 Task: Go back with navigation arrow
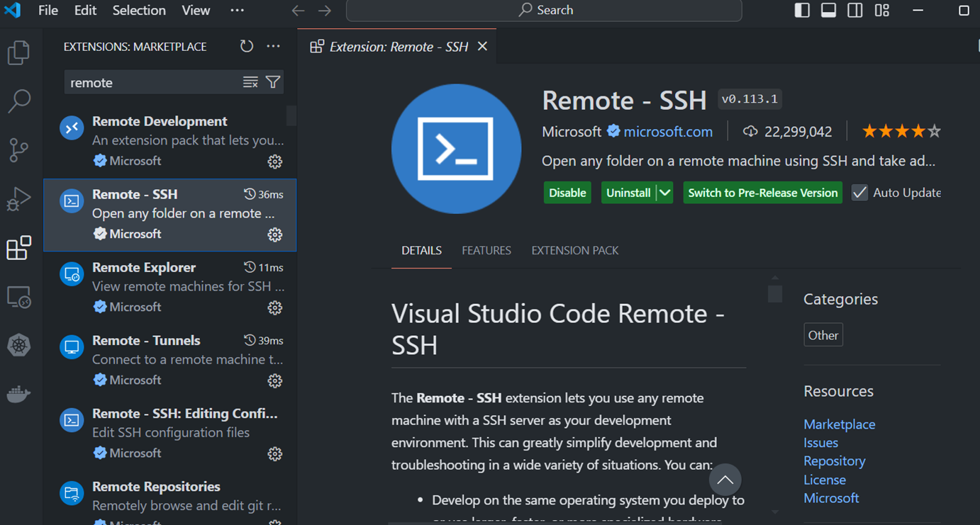298,11
